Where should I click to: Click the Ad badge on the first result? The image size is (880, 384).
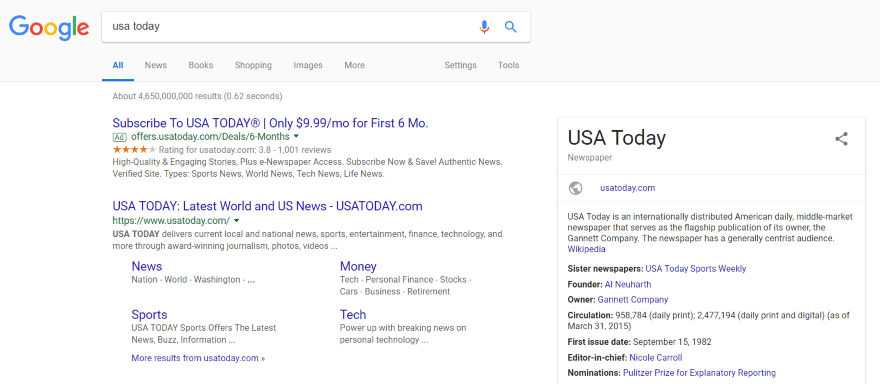coord(120,137)
